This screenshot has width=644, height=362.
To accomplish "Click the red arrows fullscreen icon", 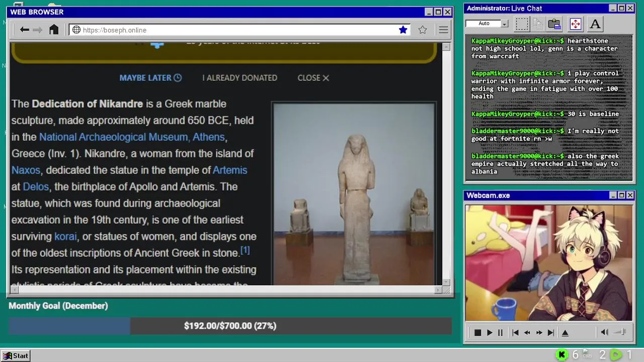I will point(575,24).
